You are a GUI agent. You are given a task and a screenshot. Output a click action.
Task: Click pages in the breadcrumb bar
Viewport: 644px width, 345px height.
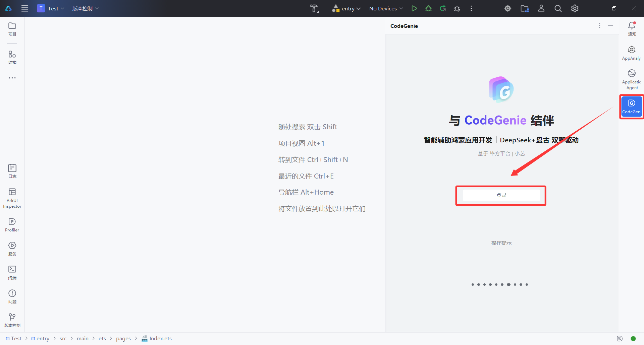(x=123, y=339)
